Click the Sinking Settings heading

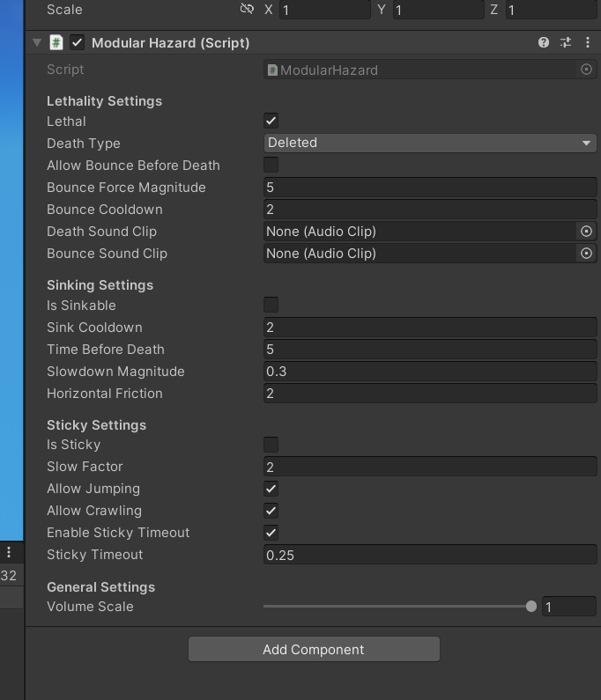(100, 284)
